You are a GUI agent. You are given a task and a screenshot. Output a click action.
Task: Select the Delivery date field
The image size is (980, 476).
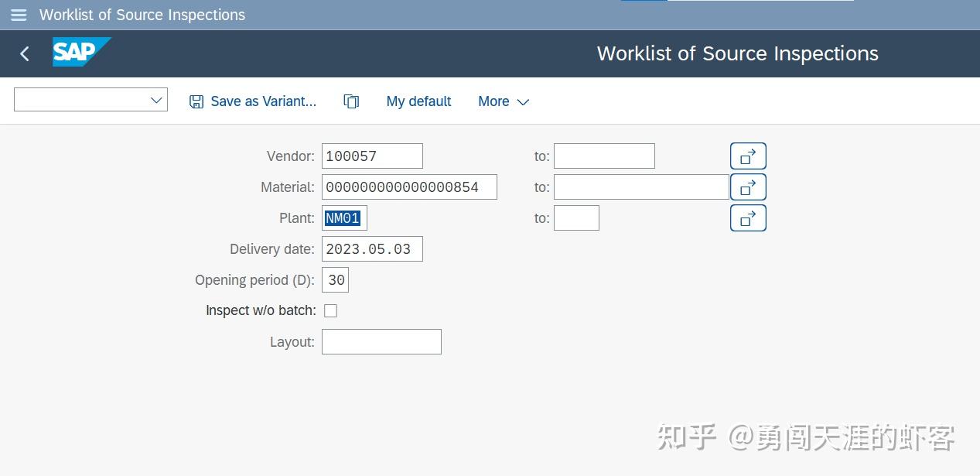click(372, 248)
